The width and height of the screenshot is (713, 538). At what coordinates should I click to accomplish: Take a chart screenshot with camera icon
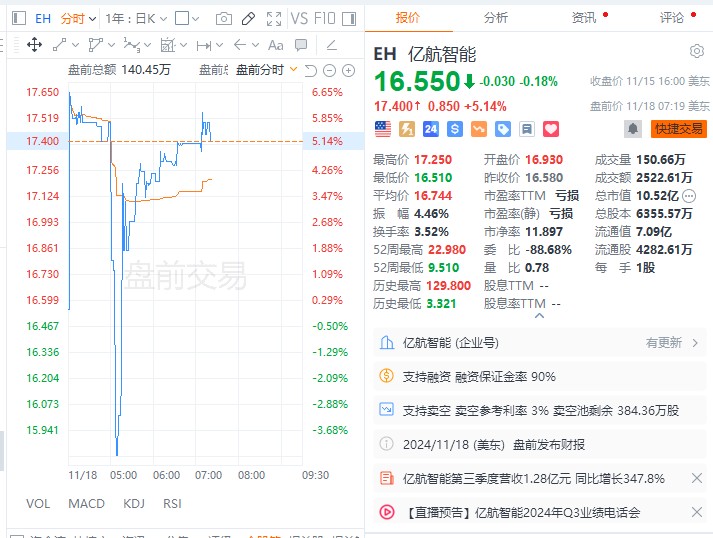click(223, 19)
